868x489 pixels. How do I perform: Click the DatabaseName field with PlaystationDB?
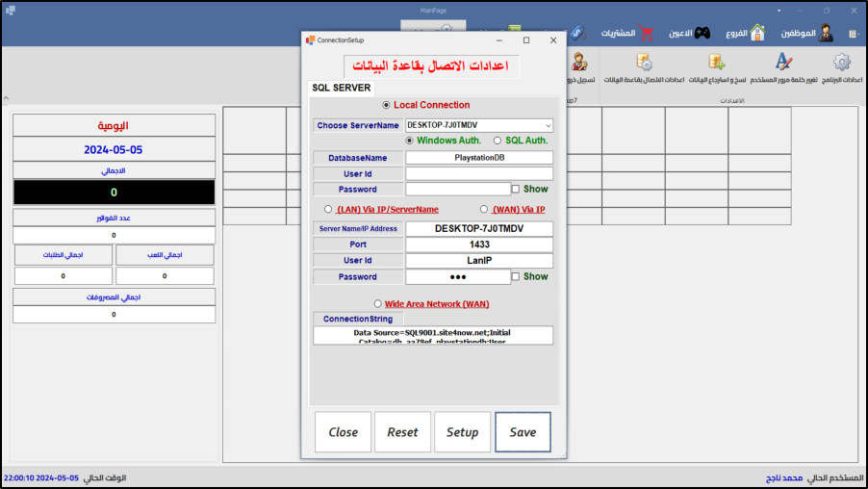478,158
